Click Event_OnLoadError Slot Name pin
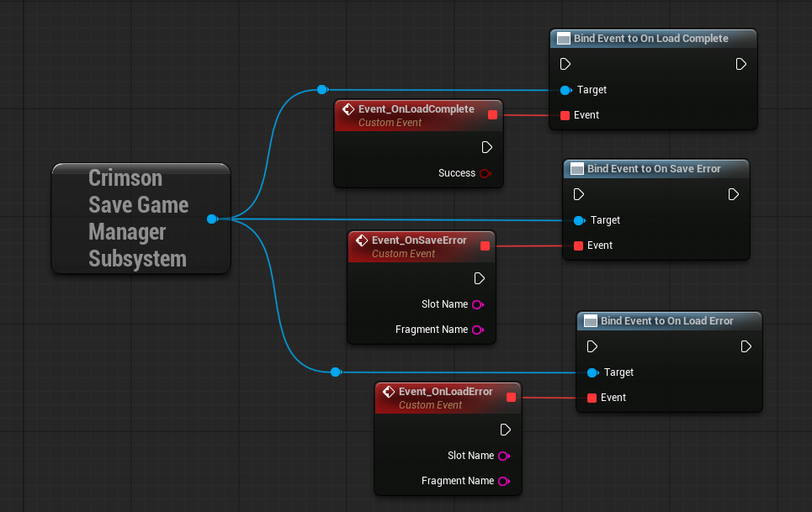This screenshot has height=512, width=812. coord(504,456)
